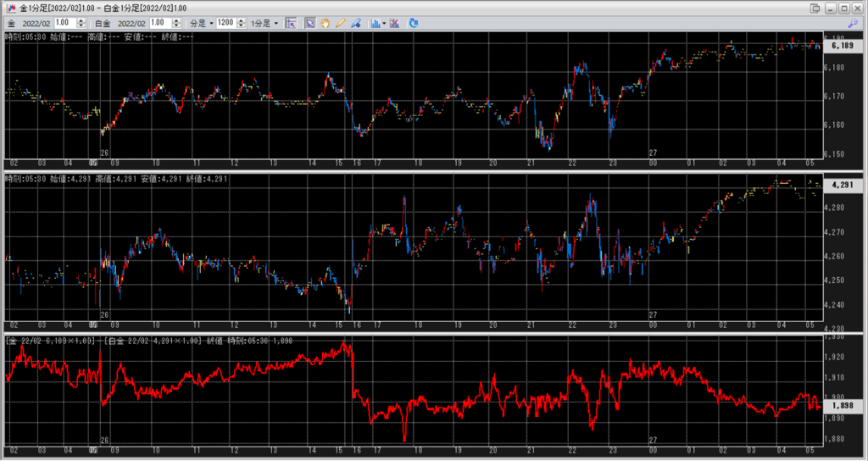The height and width of the screenshot is (461, 868).
Task: Click the 白金 2022/02 contract label
Action: point(132,23)
